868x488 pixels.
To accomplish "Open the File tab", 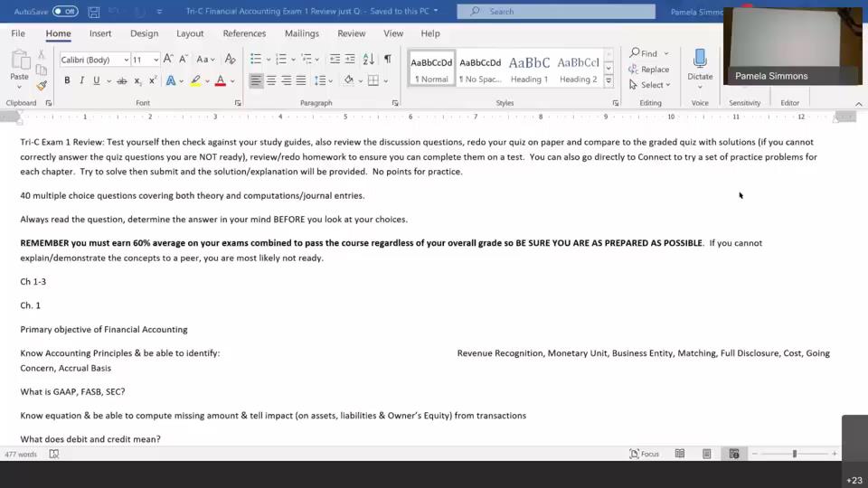I will click(x=18, y=33).
